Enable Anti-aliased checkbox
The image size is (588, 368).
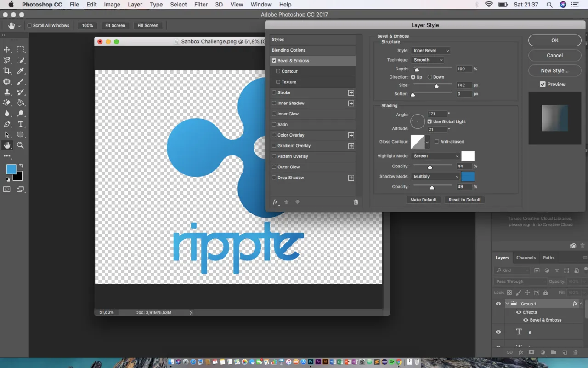click(x=437, y=142)
